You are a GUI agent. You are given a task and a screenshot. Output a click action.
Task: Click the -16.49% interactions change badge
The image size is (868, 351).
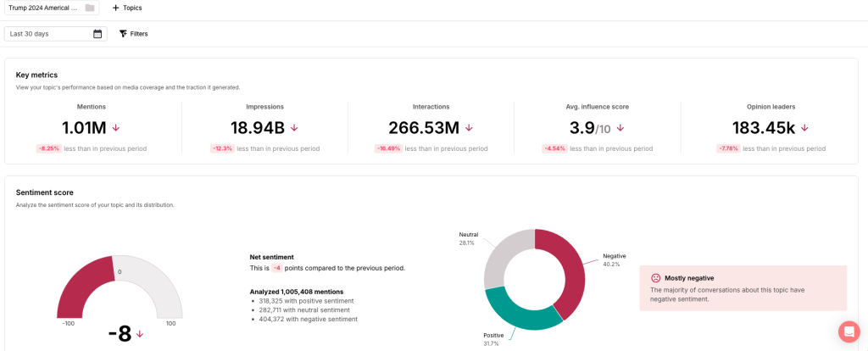[388, 149]
